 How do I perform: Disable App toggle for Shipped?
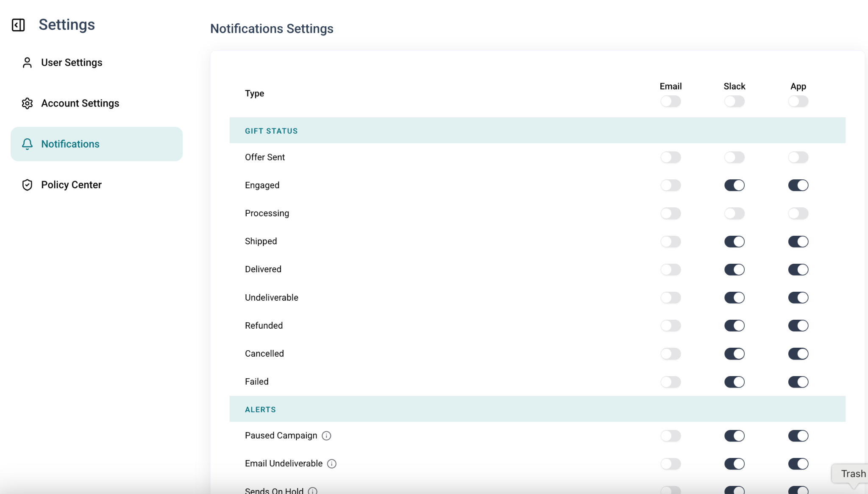tap(798, 242)
